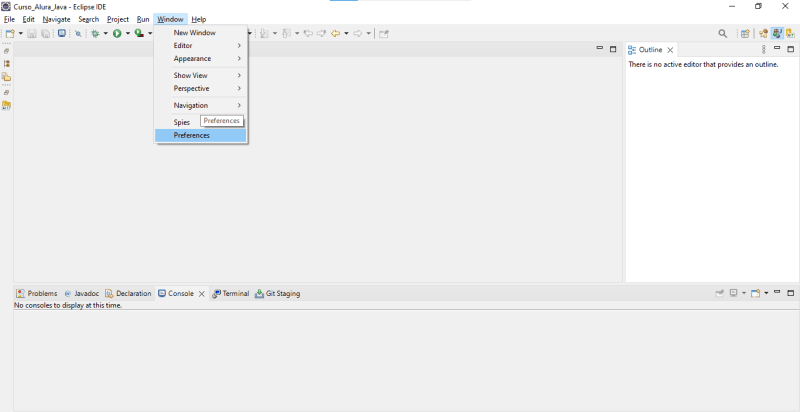Switch to the Git Staging tab
Screen dimensions: 800x412
click(x=278, y=294)
